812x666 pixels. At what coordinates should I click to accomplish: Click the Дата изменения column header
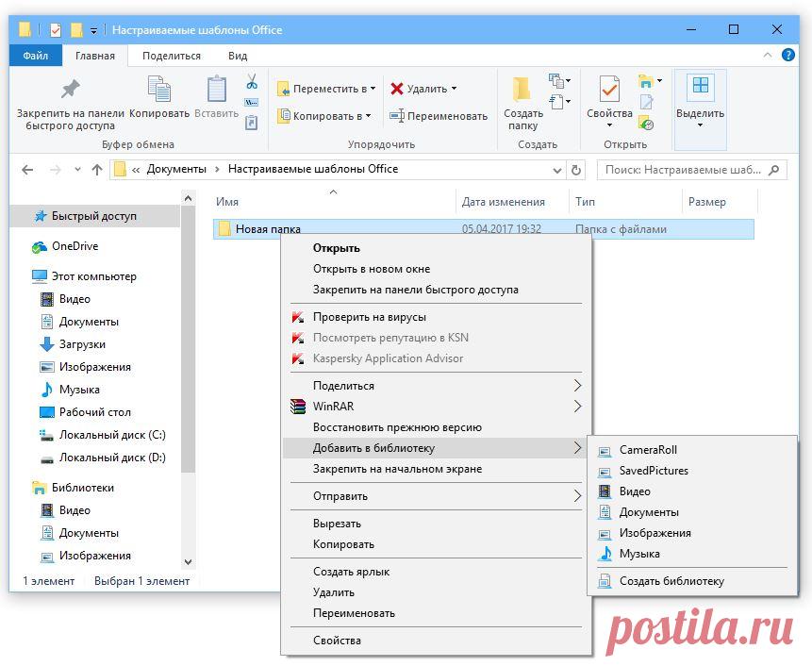(513, 202)
